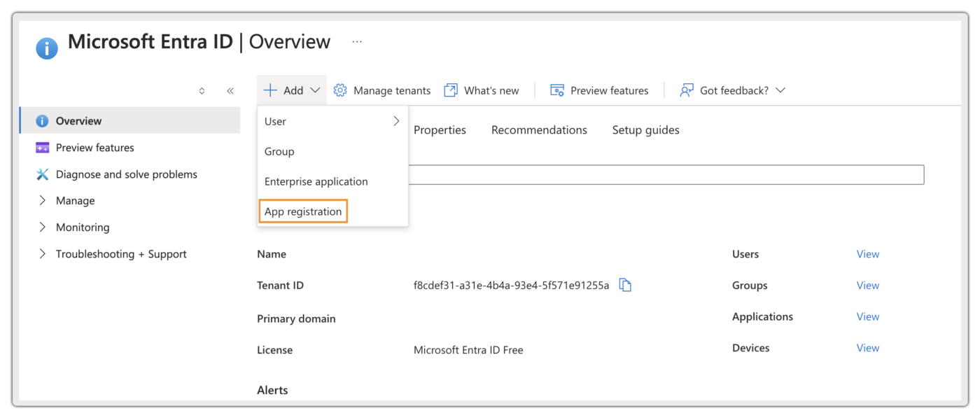Expand User submenu arrow in Add menu

[x=396, y=121]
